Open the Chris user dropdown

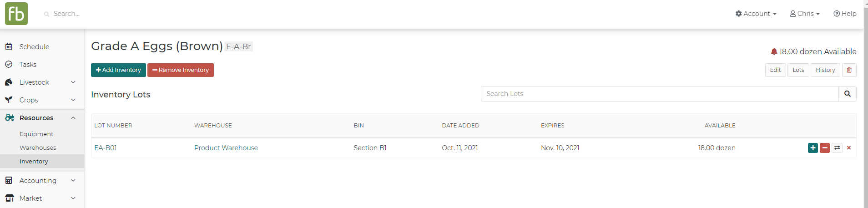805,14
